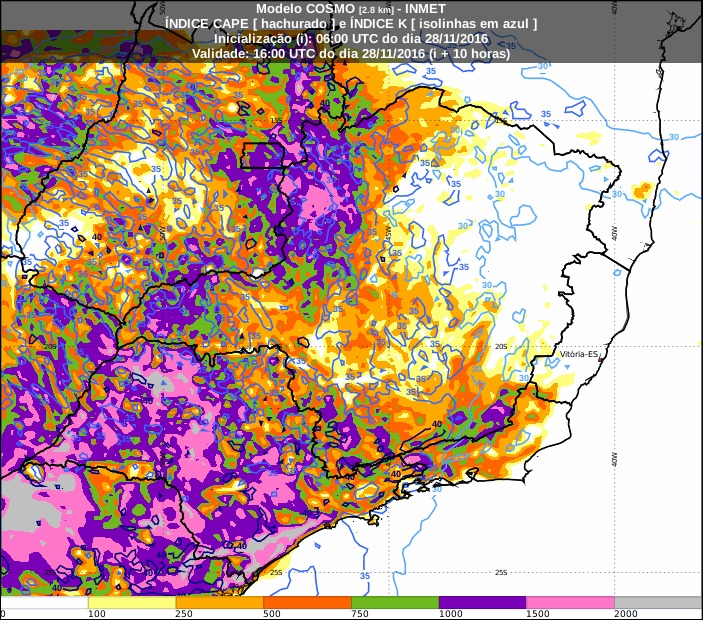The image size is (703, 620).
Task: Select the "Validade: 16:00 UTC" line
Action: pos(351,53)
